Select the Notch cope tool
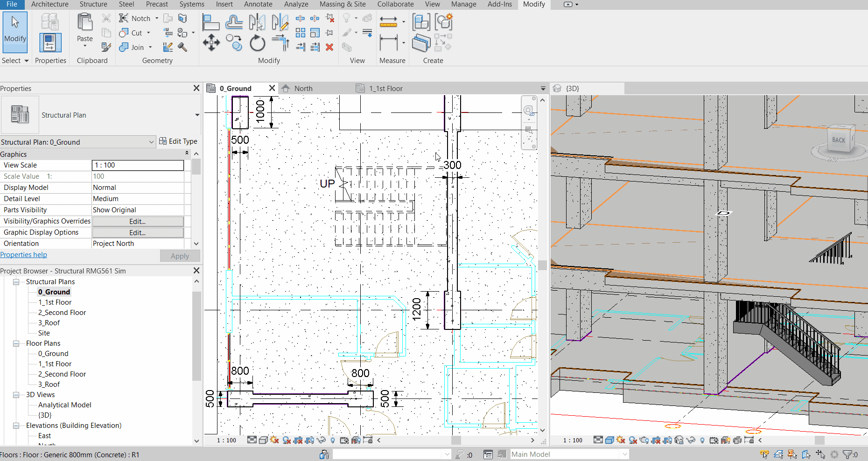The height and width of the screenshot is (461, 868). [134, 18]
